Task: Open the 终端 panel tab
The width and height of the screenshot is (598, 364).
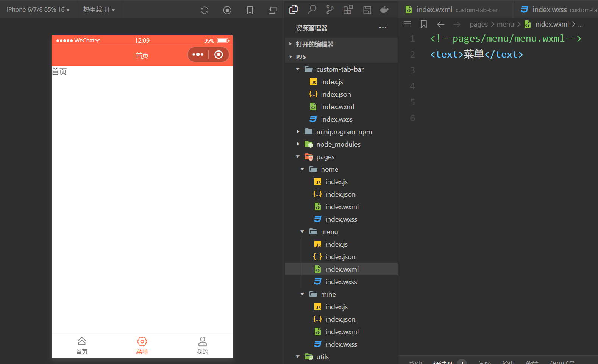Action: coord(532,363)
